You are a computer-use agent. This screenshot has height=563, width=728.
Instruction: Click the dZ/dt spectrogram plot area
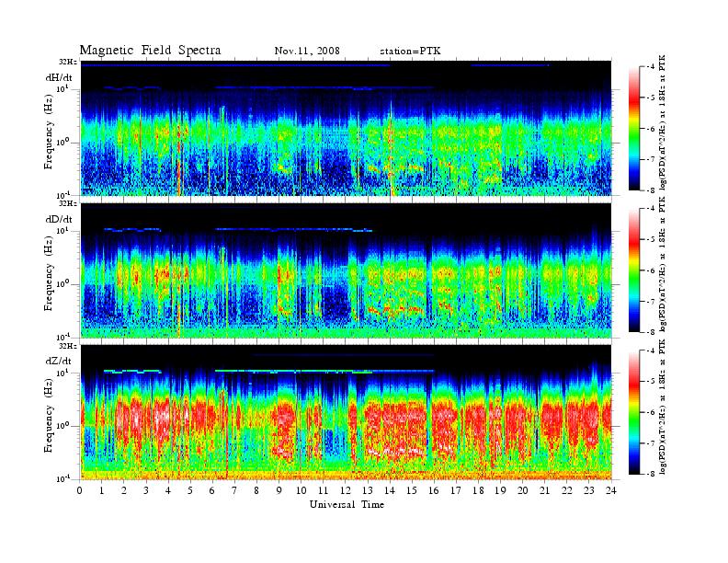click(x=347, y=412)
